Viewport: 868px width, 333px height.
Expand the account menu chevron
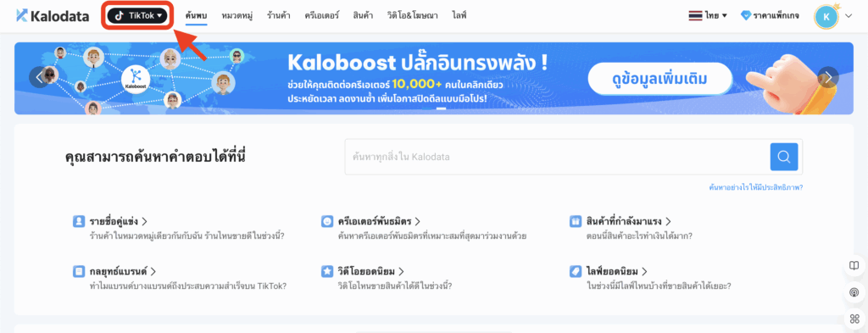click(x=849, y=17)
